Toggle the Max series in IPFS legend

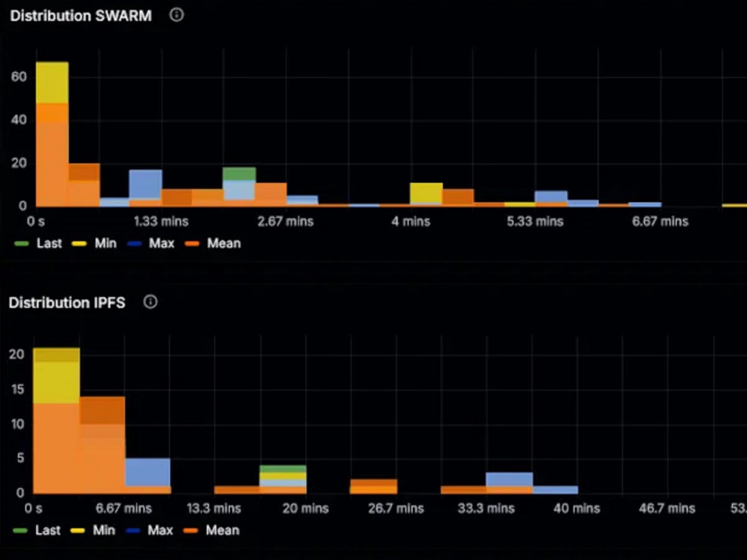[161, 530]
